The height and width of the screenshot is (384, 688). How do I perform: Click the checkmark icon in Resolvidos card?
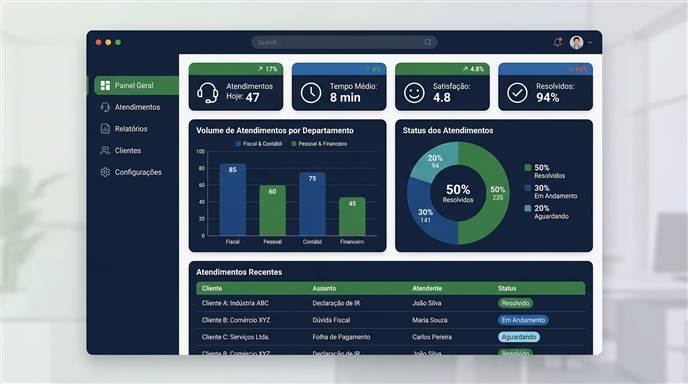(517, 93)
